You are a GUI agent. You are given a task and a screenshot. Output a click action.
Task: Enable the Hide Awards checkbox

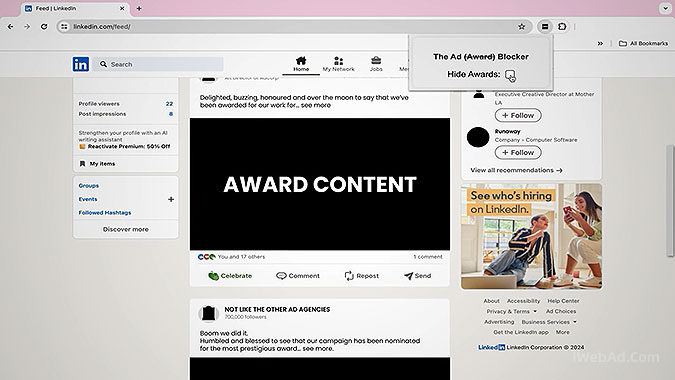(510, 74)
